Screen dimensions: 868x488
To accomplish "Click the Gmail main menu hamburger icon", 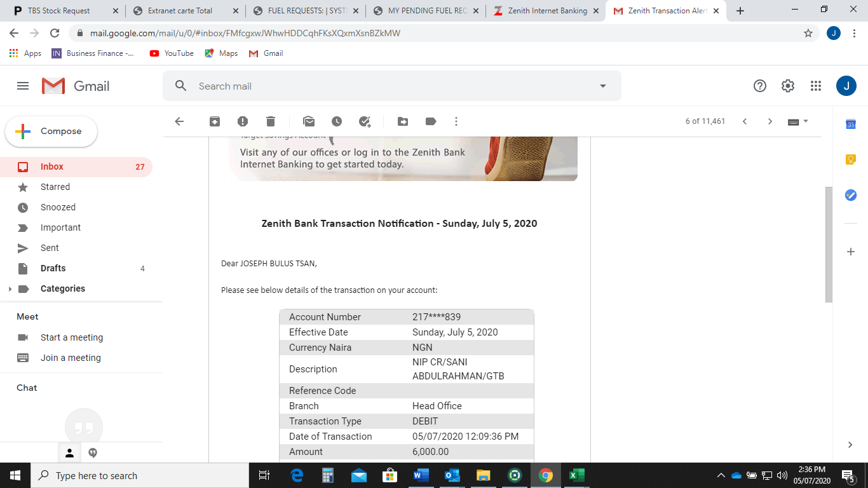I will [x=23, y=86].
